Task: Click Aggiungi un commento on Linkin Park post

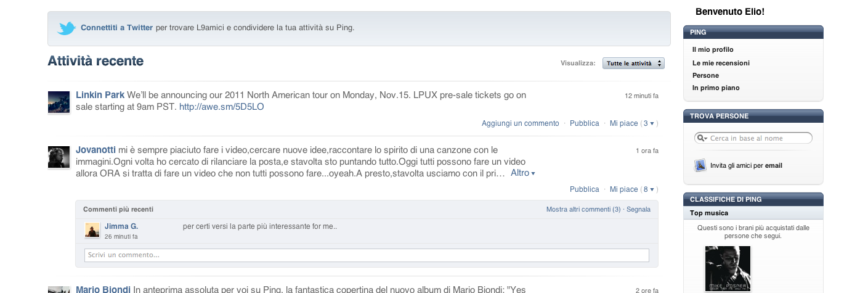Action: point(520,123)
